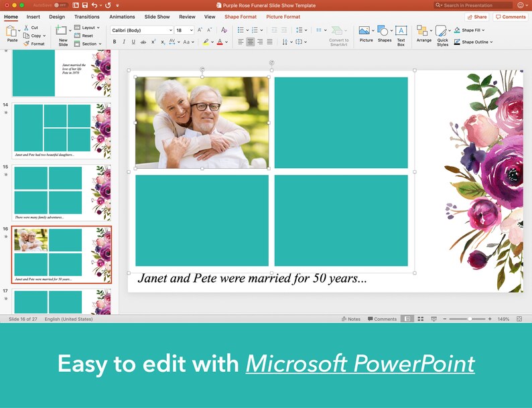Click the Save icon in title bar
Image resolution: width=532 pixels, height=408 pixels.
pyautogui.click(x=85, y=5)
